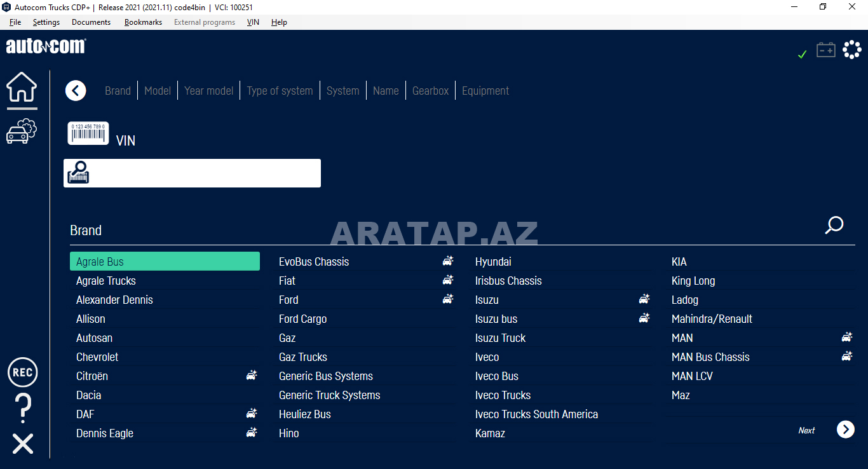868x469 pixels.
Task: Click the car icon beside MAN
Action: coord(847,337)
